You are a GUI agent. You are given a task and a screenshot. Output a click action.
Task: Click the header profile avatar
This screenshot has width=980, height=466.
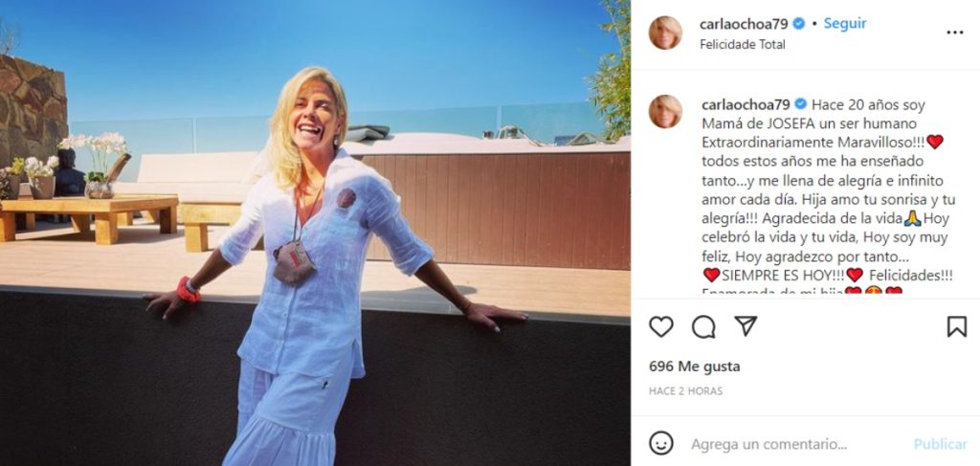(x=665, y=33)
